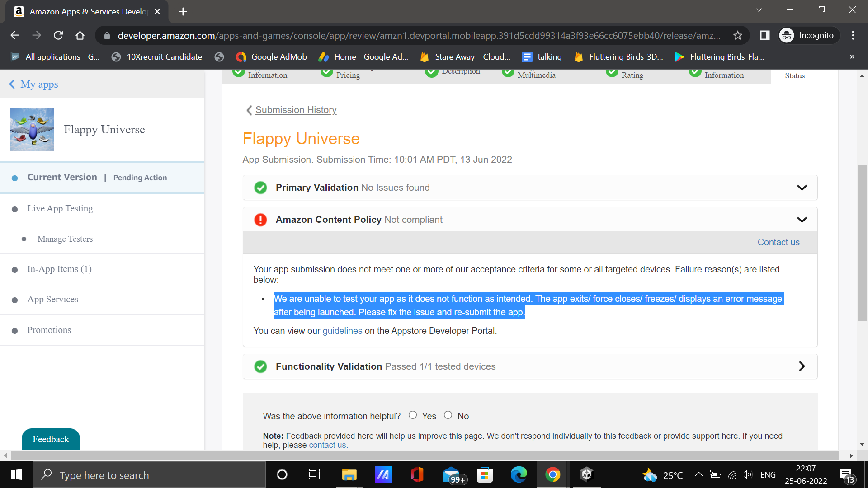
Task: Click the Contact us link
Action: pyautogui.click(x=778, y=242)
